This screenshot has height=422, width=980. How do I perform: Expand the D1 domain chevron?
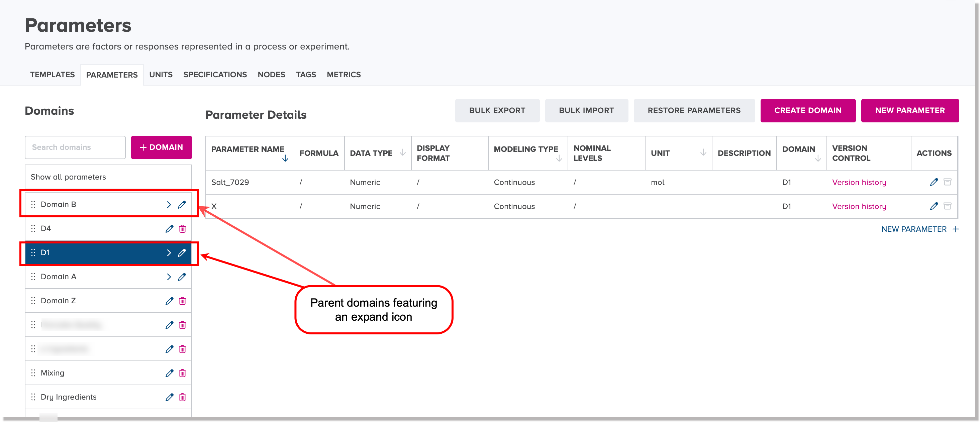coord(169,253)
